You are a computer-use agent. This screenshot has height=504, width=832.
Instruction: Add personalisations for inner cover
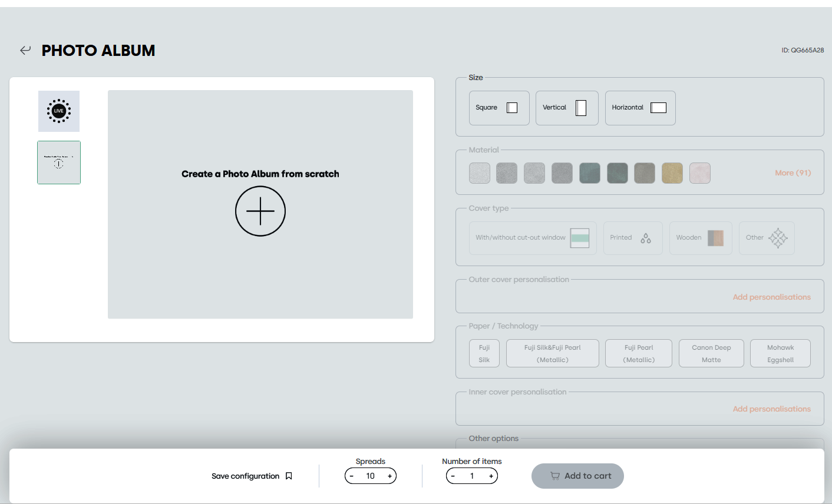pos(772,409)
